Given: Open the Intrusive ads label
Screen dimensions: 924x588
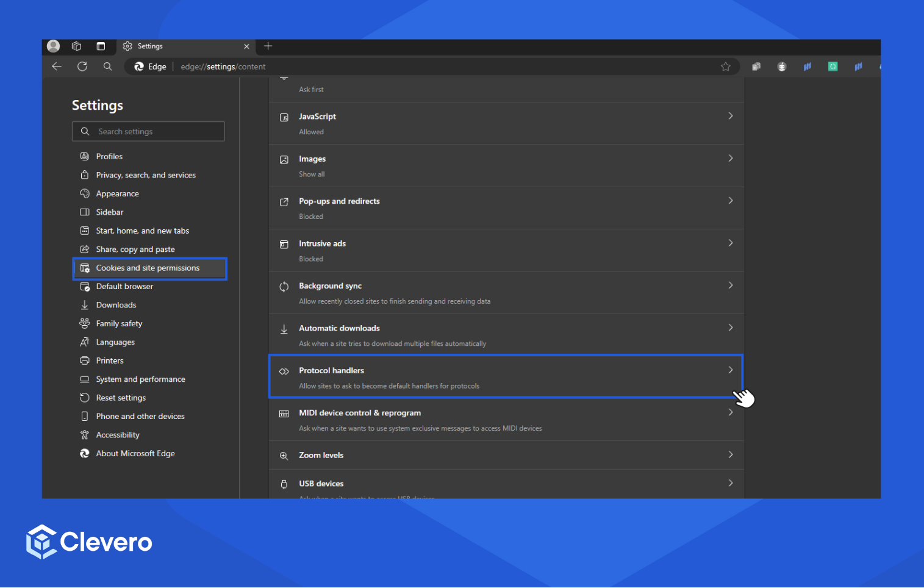Looking at the screenshot, I should (322, 243).
